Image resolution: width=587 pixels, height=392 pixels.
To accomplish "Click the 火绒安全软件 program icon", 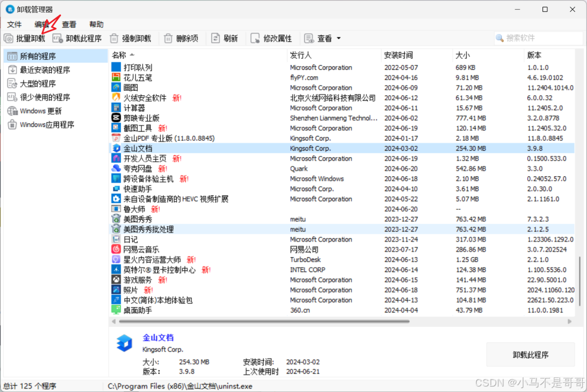I will (x=116, y=98).
